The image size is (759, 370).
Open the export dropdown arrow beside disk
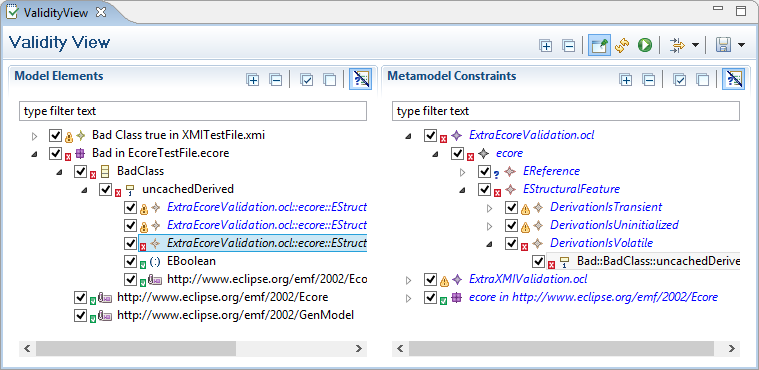(x=742, y=46)
